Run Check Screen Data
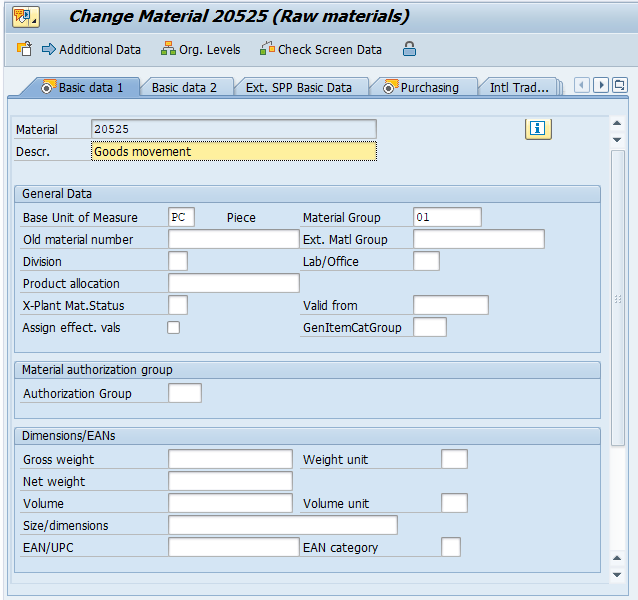 point(320,49)
